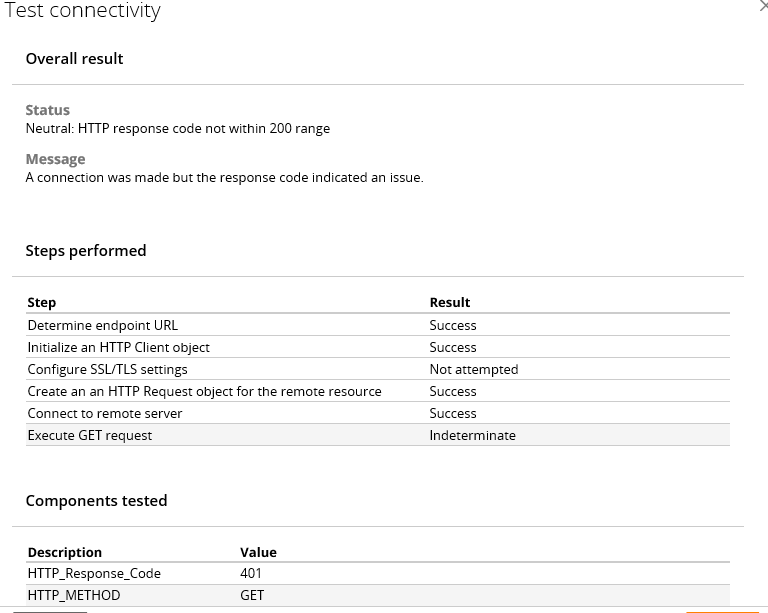Click the 401 response code value
Image resolution: width=768 pixels, height=613 pixels.
coord(251,573)
